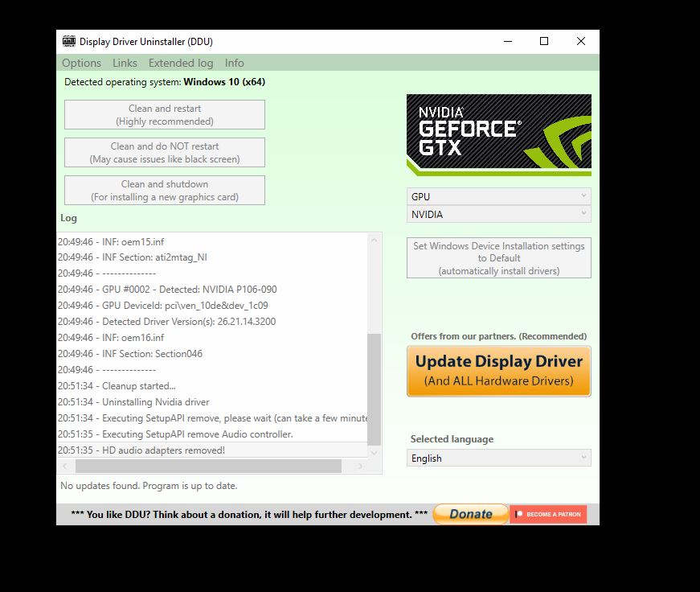This screenshot has height=592, width=700.
Task: Maximize the DDU window
Action: [544, 41]
